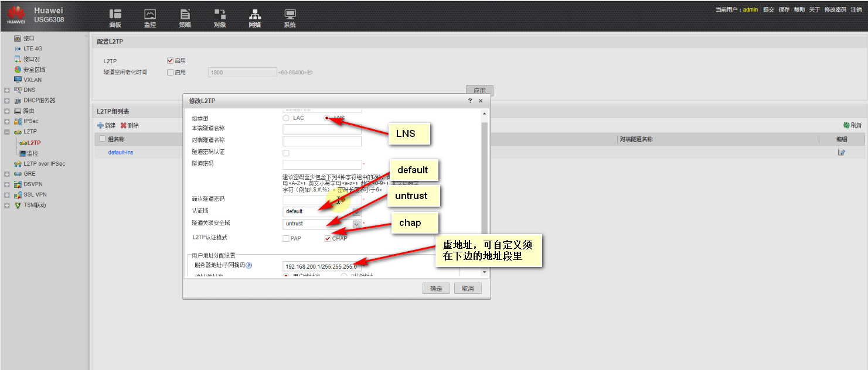
Task: Click the 取消 cancel button
Action: tap(467, 288)
